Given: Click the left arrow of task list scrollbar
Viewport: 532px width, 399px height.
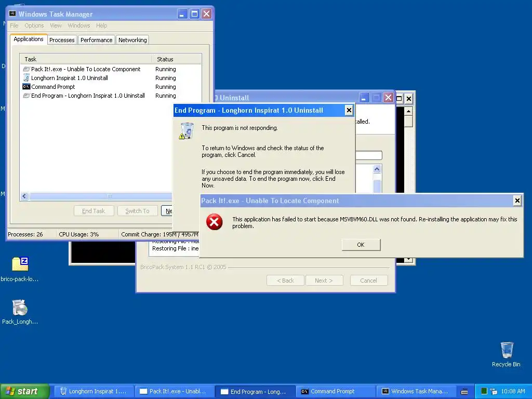Looking at the screenshot, I should tap(24, 196).
